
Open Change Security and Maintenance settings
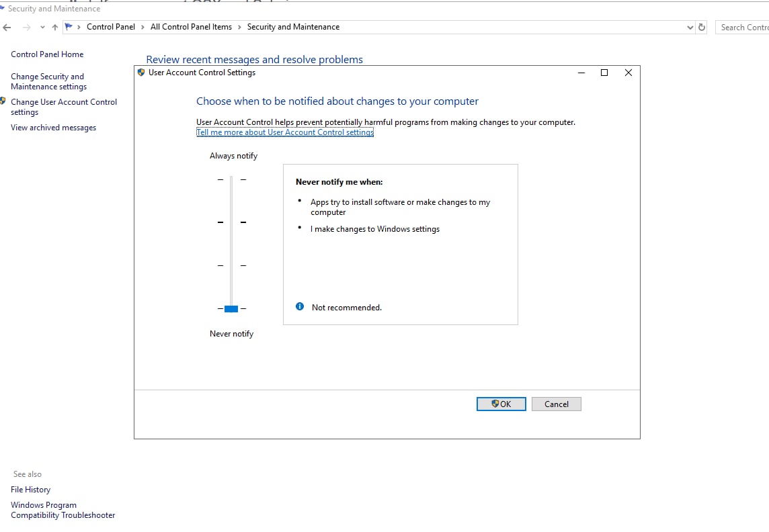click(x=48, y=81)
